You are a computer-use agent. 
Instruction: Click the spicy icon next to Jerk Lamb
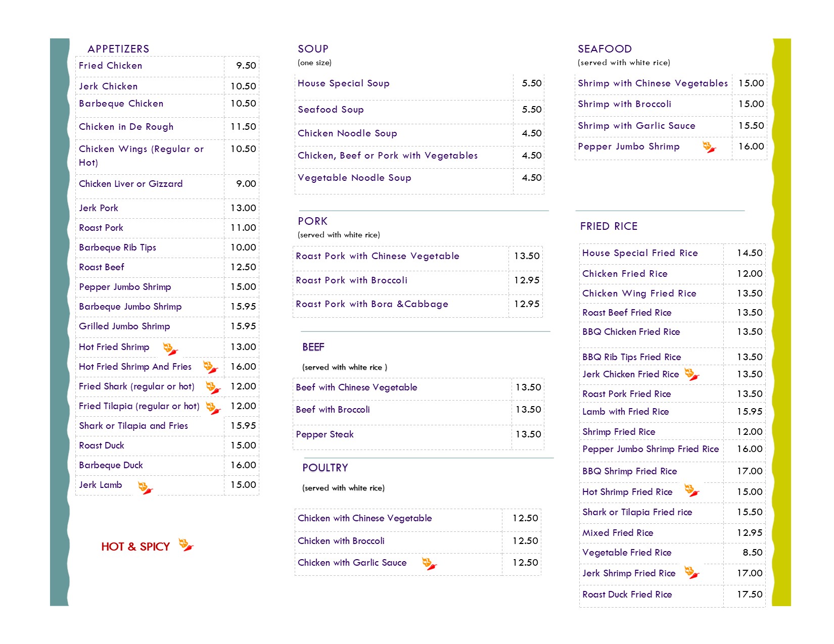[145, 487]
